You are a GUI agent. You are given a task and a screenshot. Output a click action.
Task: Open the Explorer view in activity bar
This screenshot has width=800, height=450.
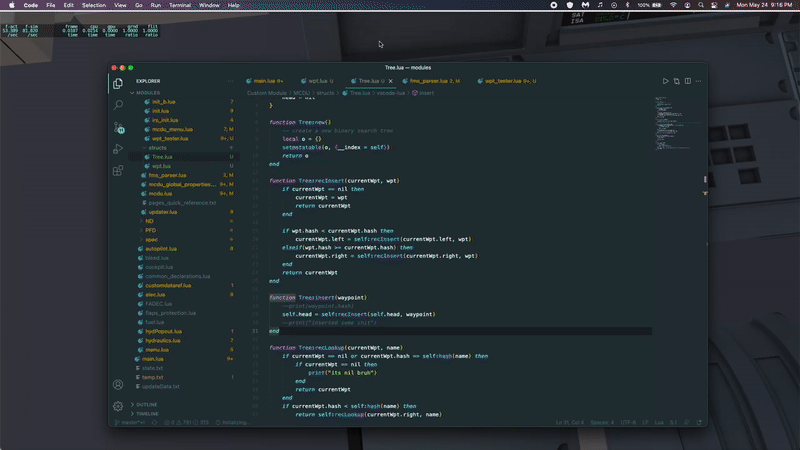pyautogui.click(x=118, y=83)
